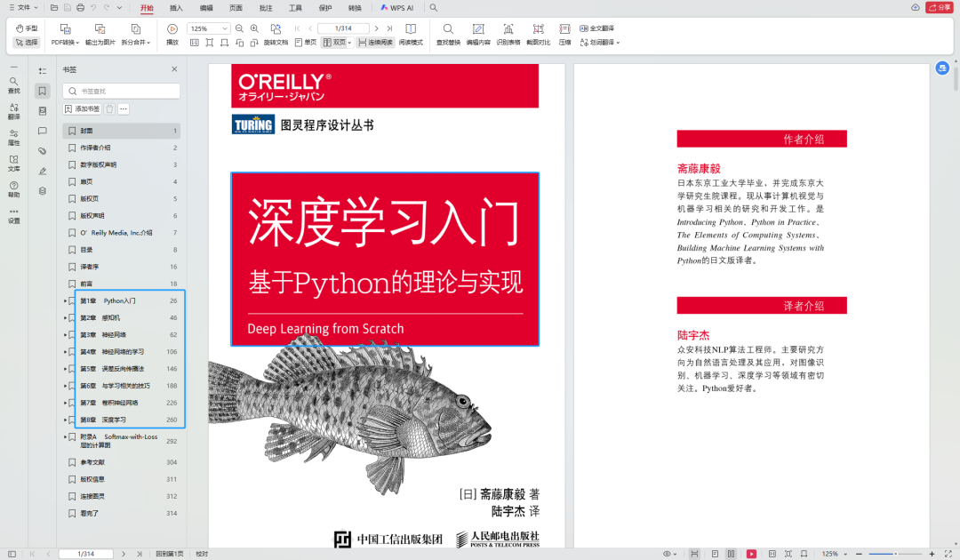Image resolution: width=960 pixels, height=560 pixels.
Task: Toggle two-page layout in status bar
Action: (731, 554)
